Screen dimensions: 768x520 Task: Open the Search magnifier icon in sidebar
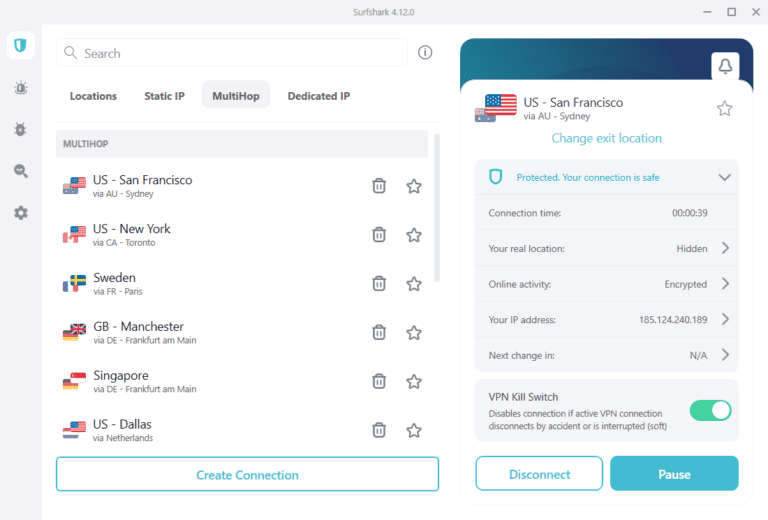tap(21, 171)
